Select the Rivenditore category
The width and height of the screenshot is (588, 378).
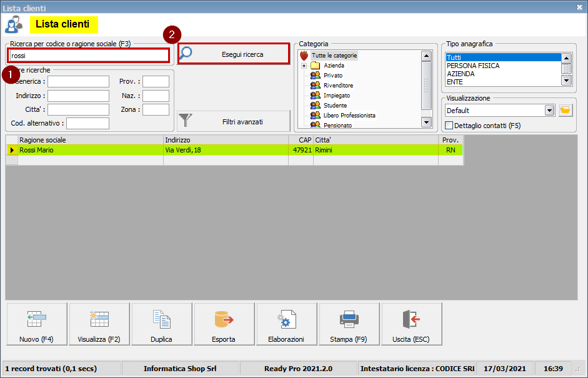[337, 86]
